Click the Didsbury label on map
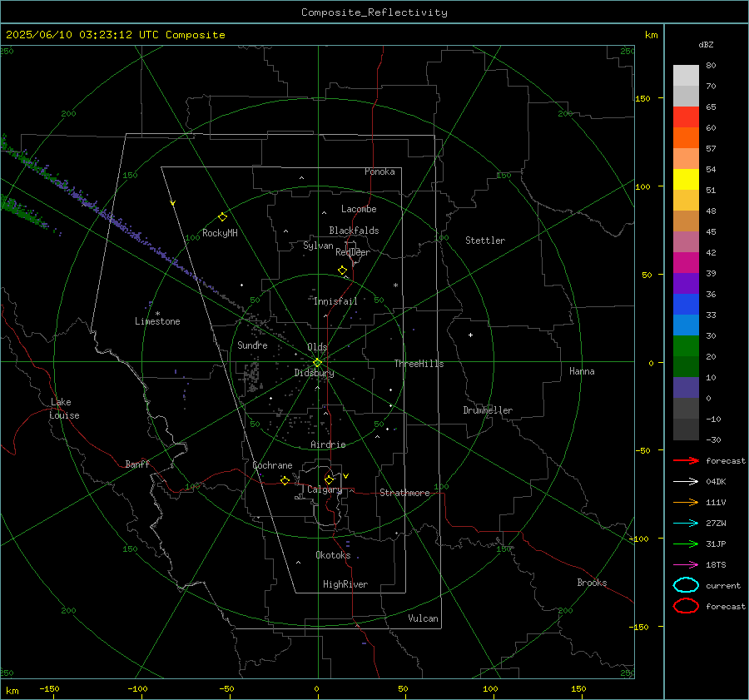This screenshot has width=749, height=700. (x=314, y=373)
